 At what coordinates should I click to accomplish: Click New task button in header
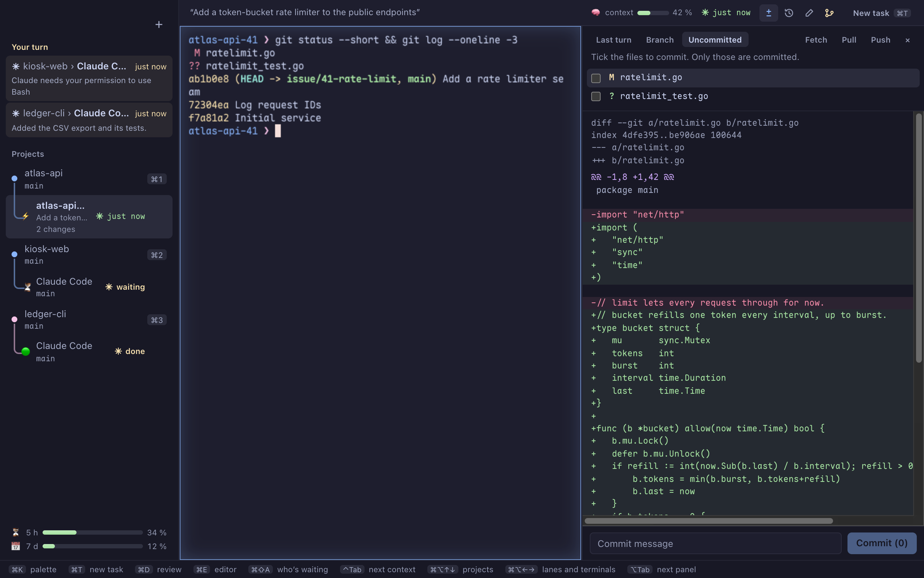(882, 13)
